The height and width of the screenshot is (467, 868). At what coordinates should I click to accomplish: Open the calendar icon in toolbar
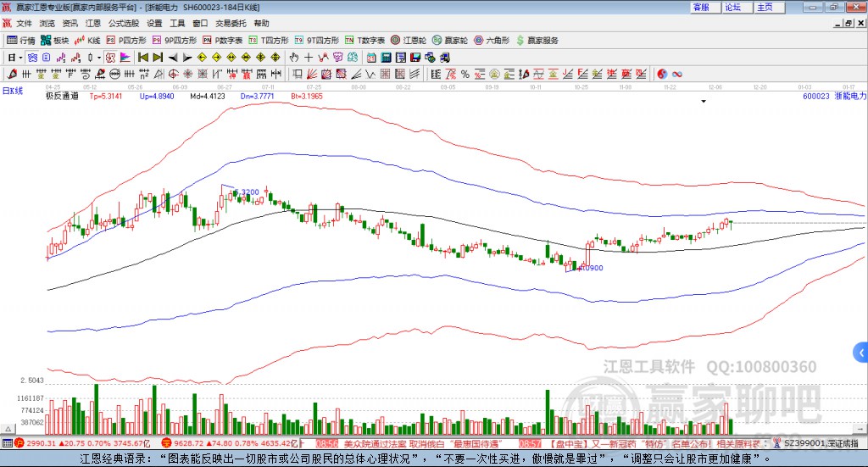click(x=371, y=58)
